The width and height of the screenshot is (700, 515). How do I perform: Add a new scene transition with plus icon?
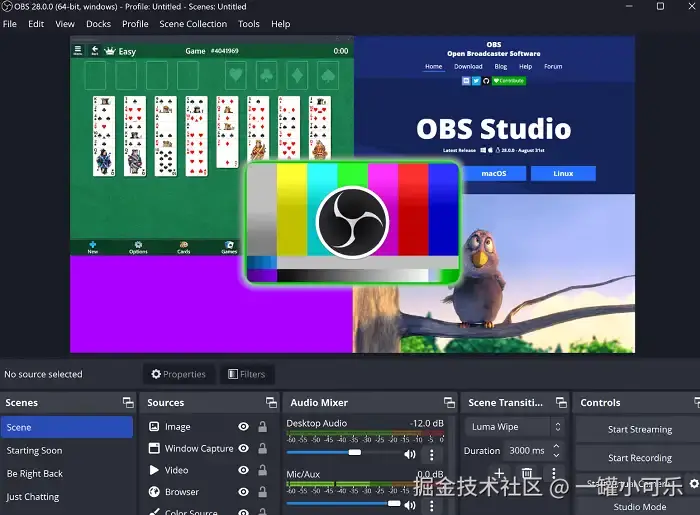500,472
